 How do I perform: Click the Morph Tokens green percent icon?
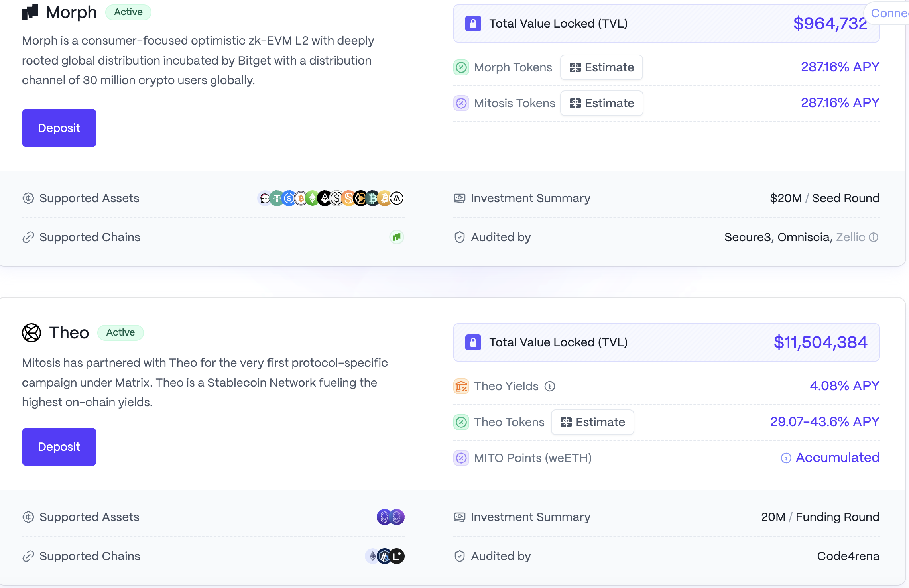[x=461, y=67]
